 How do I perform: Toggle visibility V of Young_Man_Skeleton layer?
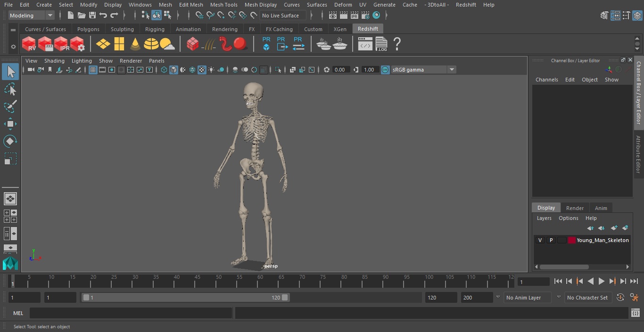pos(540,240)
